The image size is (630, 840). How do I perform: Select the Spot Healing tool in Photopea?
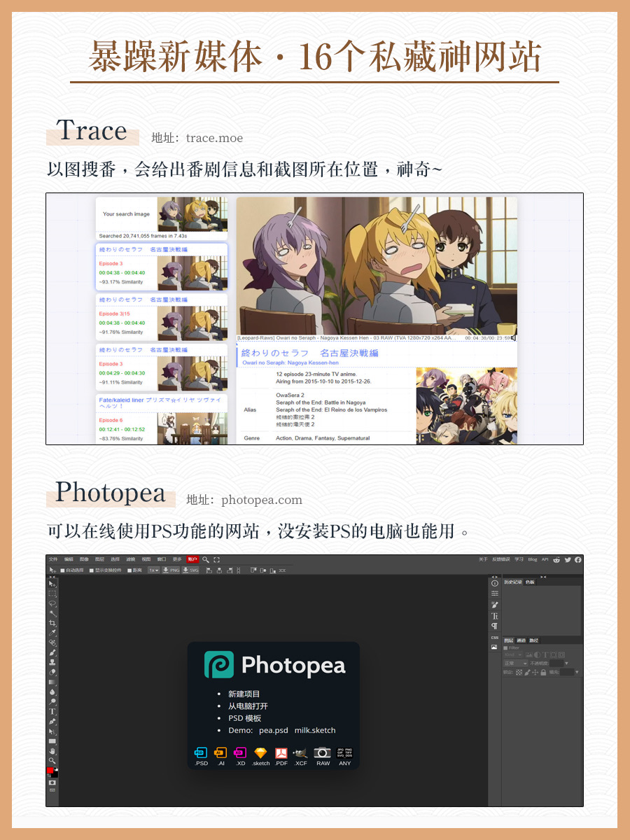coord(52,643)
